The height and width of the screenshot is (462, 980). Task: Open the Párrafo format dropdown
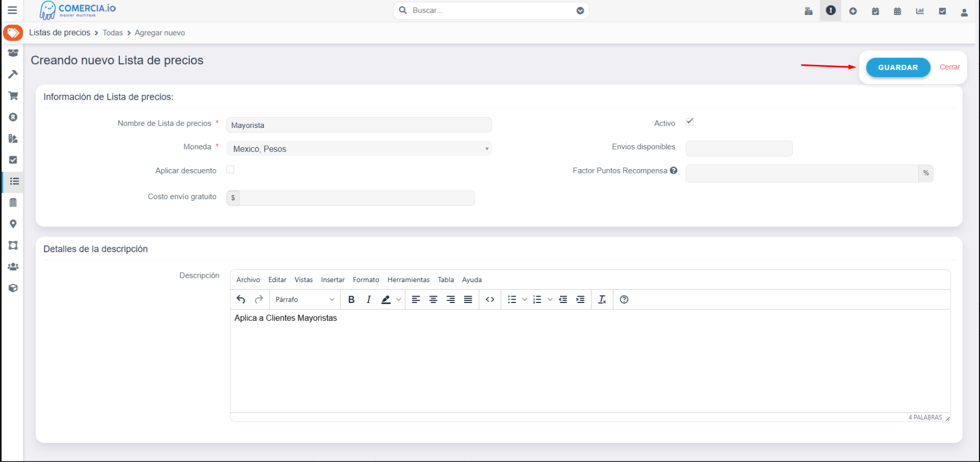click(x=304, y=299)
